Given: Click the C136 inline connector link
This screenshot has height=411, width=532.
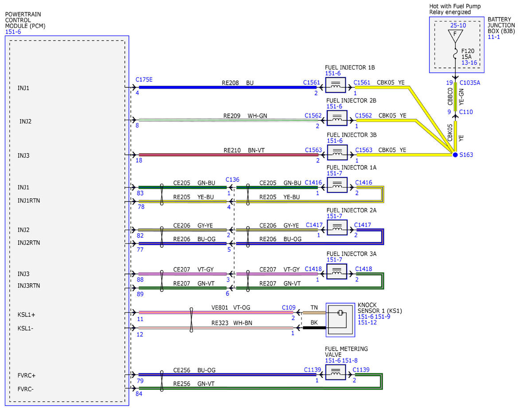Looking at the screenshot, I should 232,180.
